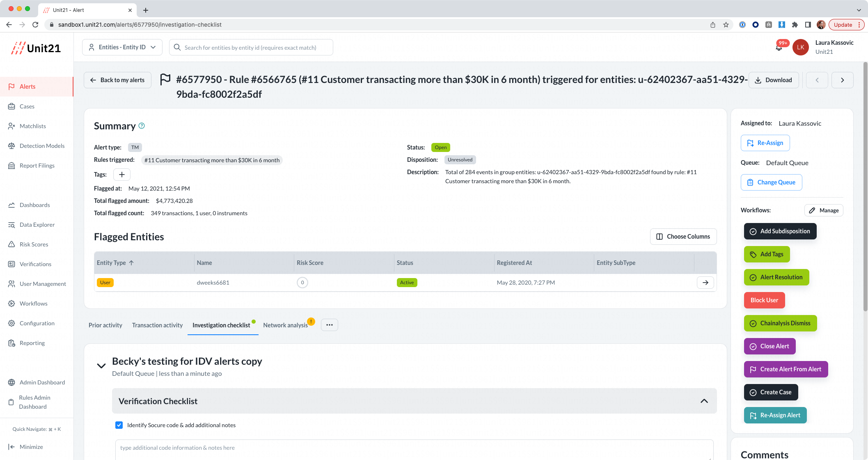
Task: Click the triggered rule #11 chip
Action: click(212, 160)
